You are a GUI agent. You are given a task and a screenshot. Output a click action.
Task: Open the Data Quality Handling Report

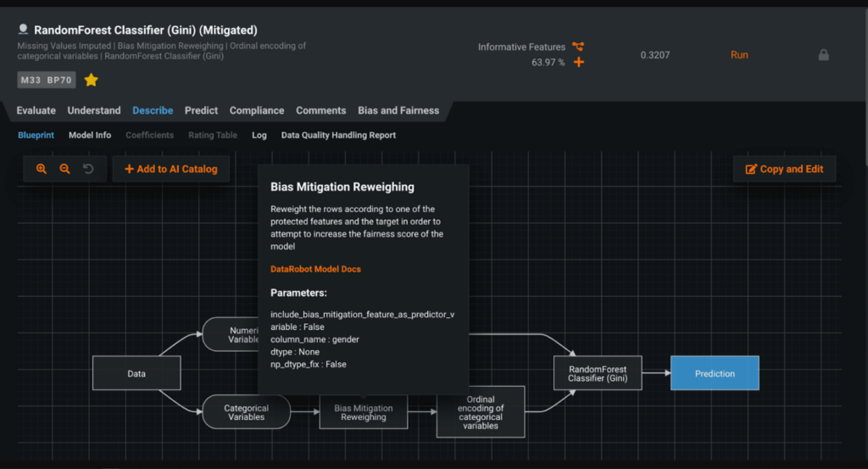[x=338, y=135]
